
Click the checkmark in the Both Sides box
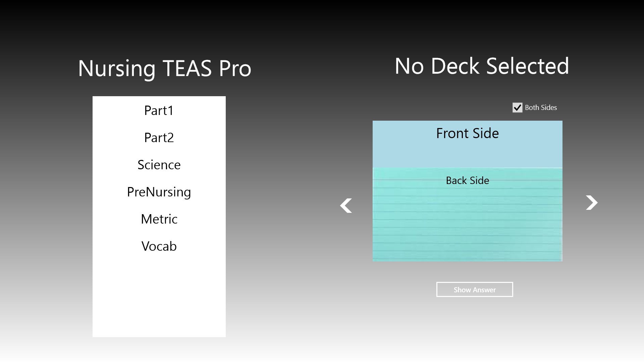(x=518, y=108)
